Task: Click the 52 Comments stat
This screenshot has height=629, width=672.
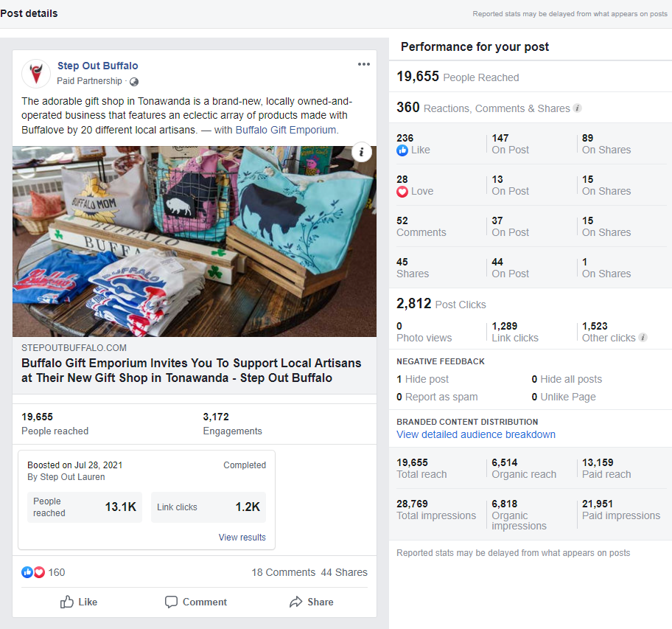Action: click(x=421, y=226)
